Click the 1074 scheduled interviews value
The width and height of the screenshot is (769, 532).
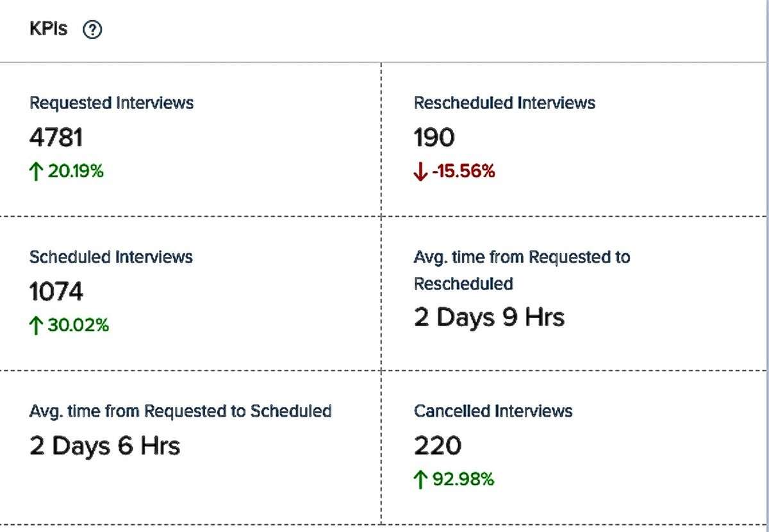click(56, 292)
